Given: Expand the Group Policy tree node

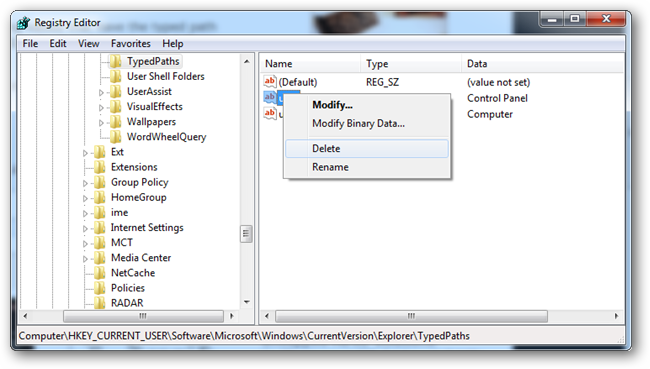Looking at the screenshot, I should (85, 183).
